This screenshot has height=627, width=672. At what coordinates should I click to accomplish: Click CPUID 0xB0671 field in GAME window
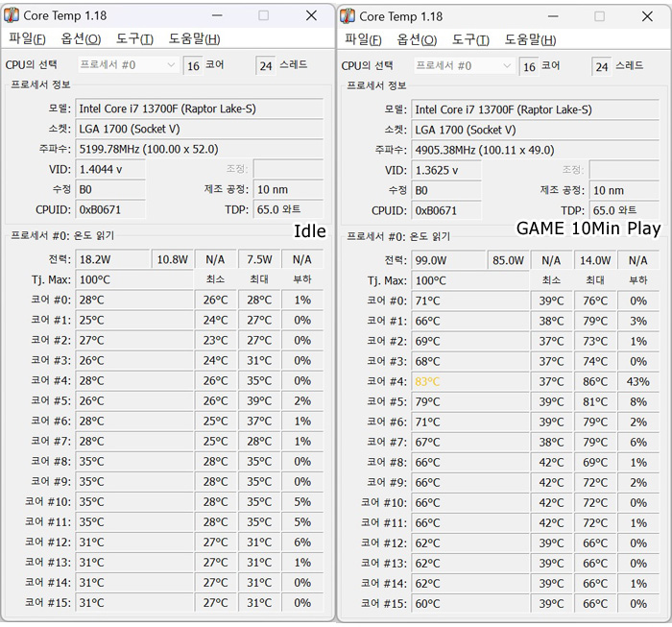(x=446, y=210)
